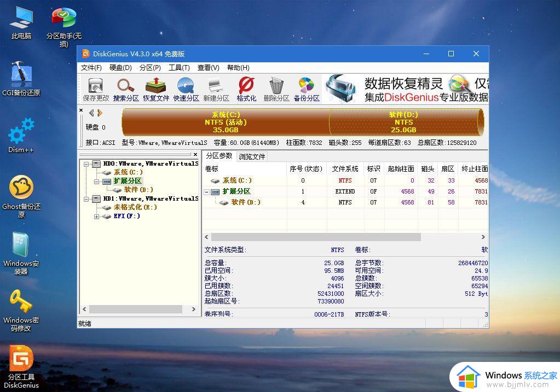This screenshot has width=560, height=392.
Task: Click the Backup Partition (备份分区) icon
Action: point(307,89)
